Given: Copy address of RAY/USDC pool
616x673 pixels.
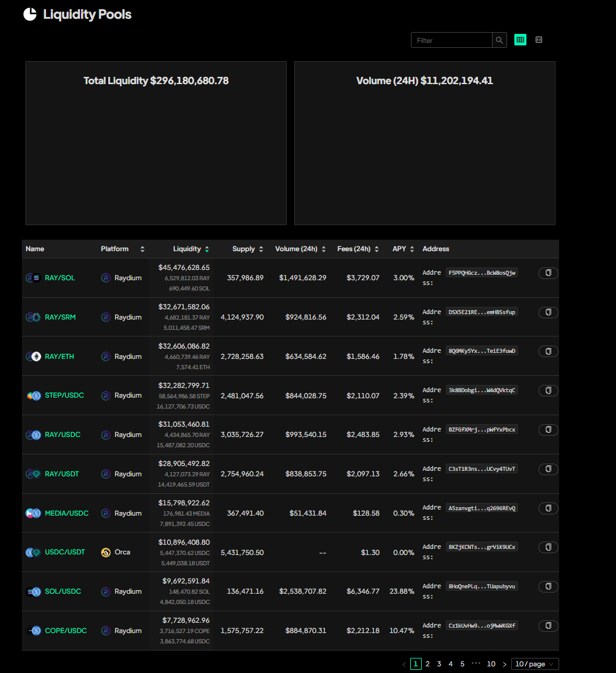Looking at the screenshot, I should click(x=548, y=430).
